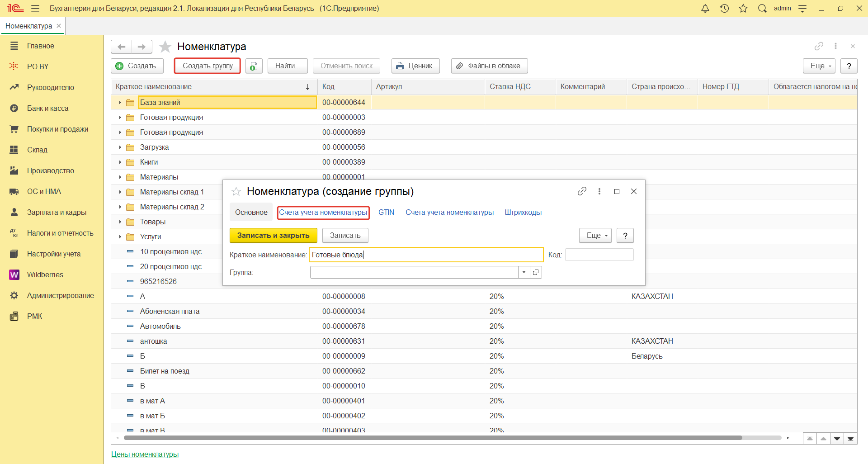Open favorites star icon in title bar
Viewport: 868px width, 464px height.
[x=743, y=9]
